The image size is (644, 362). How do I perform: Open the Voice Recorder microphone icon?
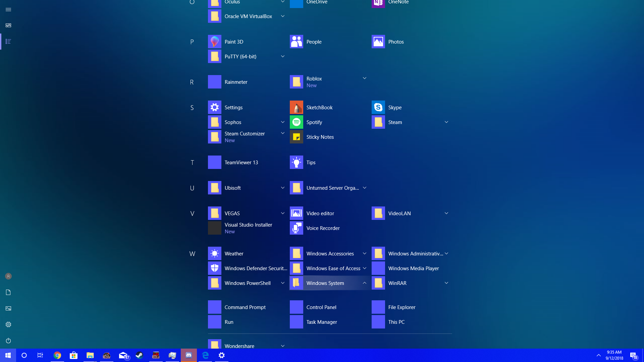coord(297,228)
